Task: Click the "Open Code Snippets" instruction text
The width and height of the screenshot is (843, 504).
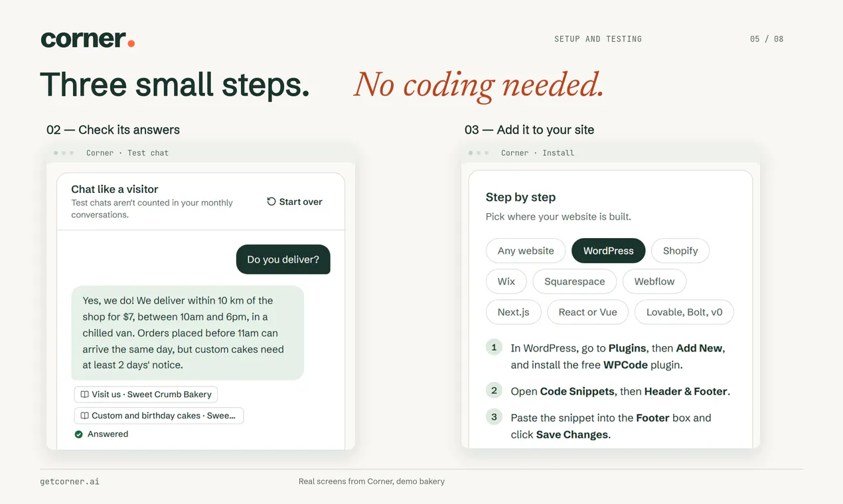Action: click(x=621, y=391)
